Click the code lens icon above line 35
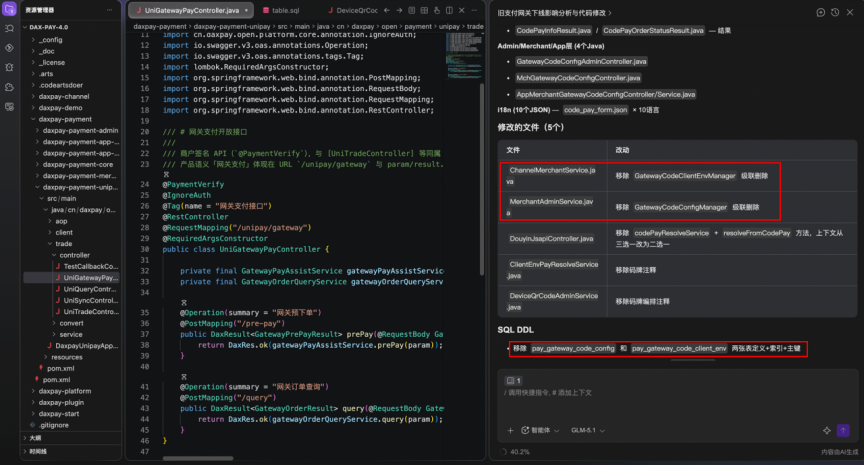864x466 pixels. (x=184, y=302)
